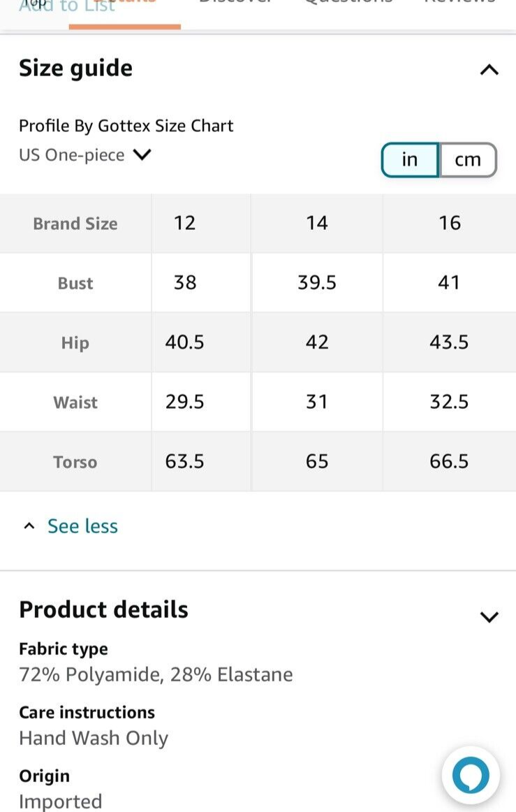Select brand size 12 column header

click(x=185, y=223)
